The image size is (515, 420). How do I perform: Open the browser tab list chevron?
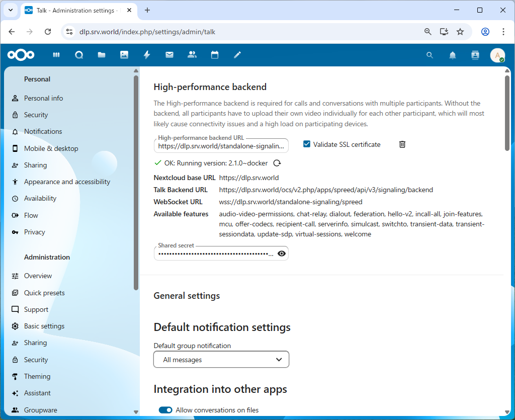(11, 10)
